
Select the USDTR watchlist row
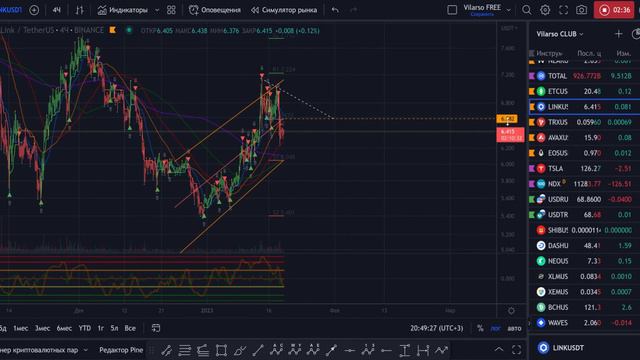(584, 215)
